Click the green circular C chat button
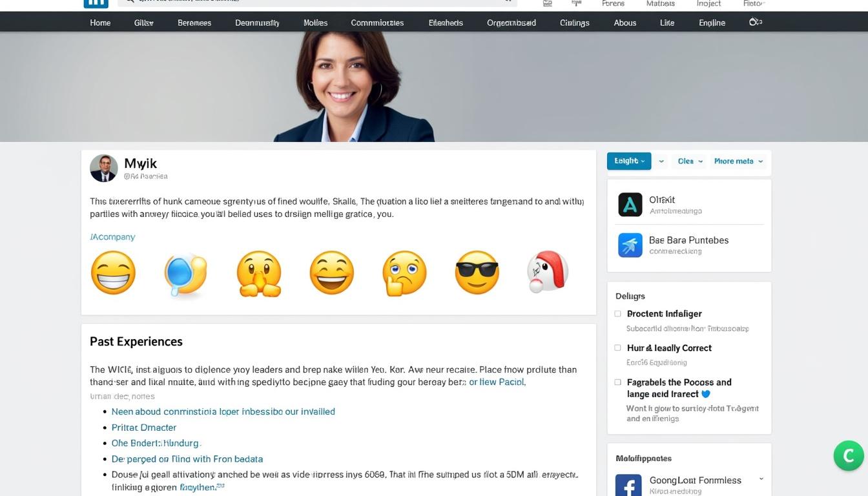Image resolution: width=868 pixels, height=496 pixels. click(848, 456)
